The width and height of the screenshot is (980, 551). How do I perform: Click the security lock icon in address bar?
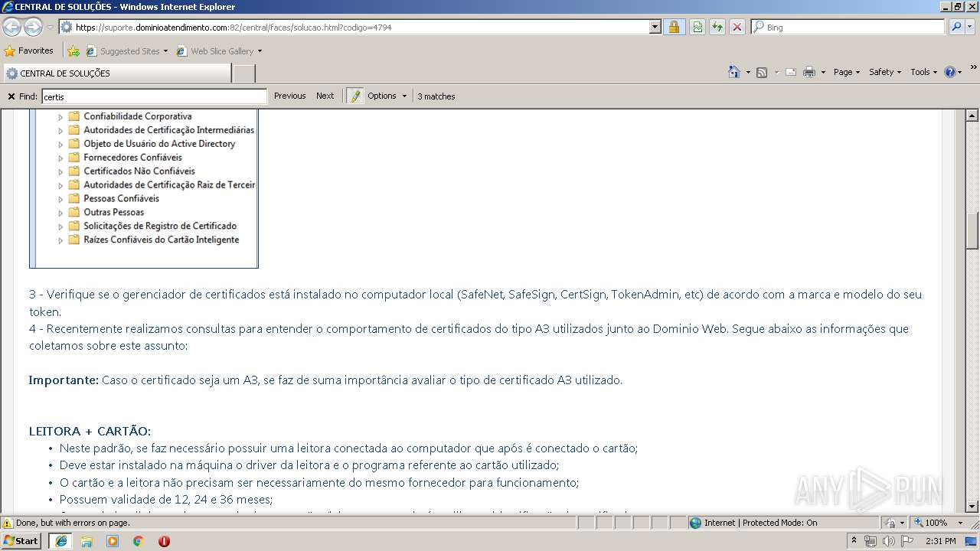[x=674, y=27]
